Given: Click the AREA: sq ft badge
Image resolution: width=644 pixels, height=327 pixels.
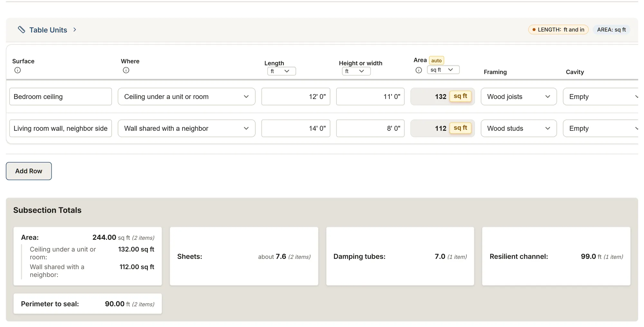Looking at the screenshot, I should 611,30.
